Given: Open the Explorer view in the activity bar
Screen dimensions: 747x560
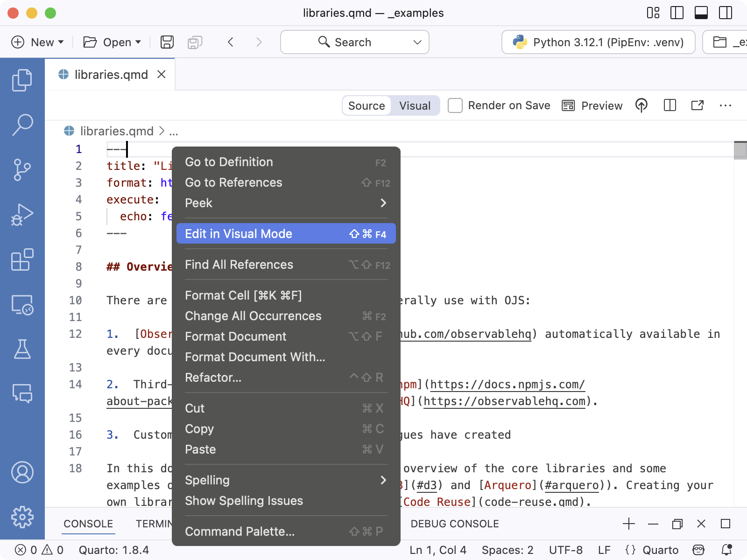Looking at the screenshot, I should click(x=22, y=79).
